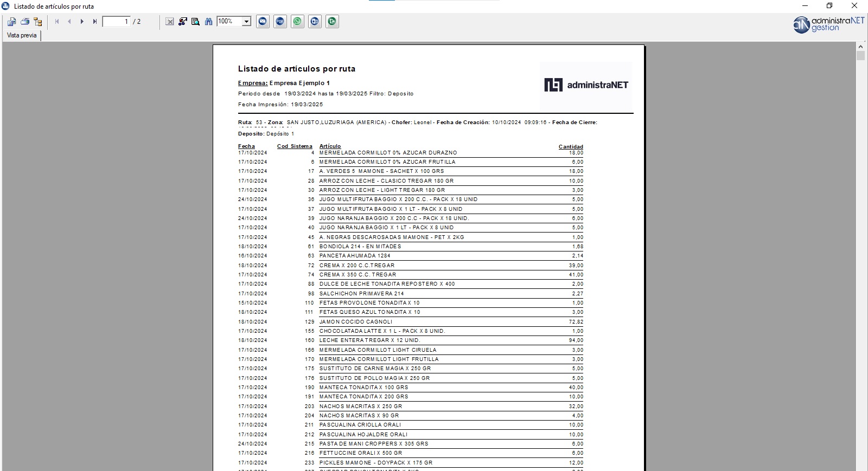This screenshot has width=868, height=471.
Task: Click MANTECA TONADITA X 100 GRS article
Action: (364, 388)
